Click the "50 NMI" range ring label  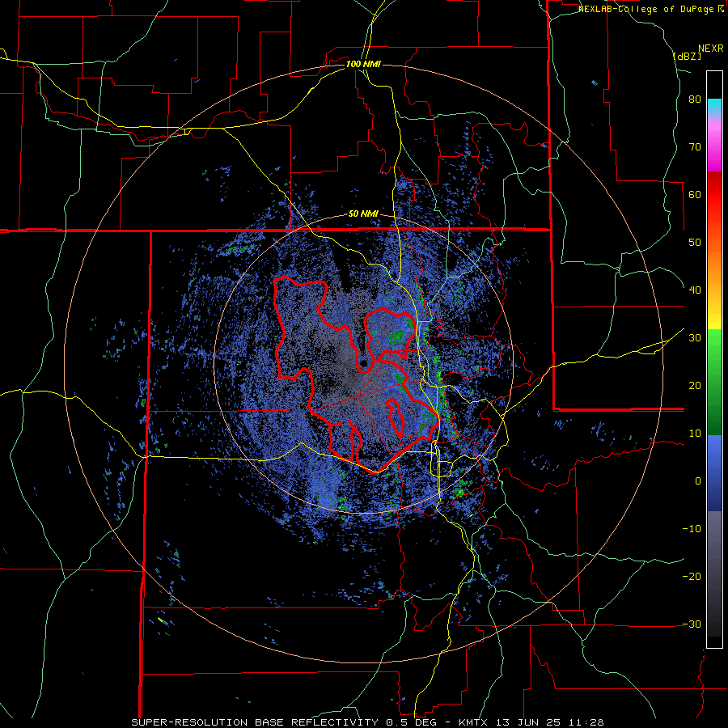click(x=363, y=214)
